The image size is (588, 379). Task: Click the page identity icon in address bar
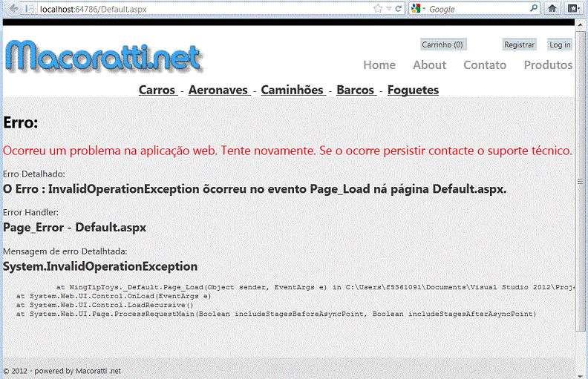click(30, 9)
